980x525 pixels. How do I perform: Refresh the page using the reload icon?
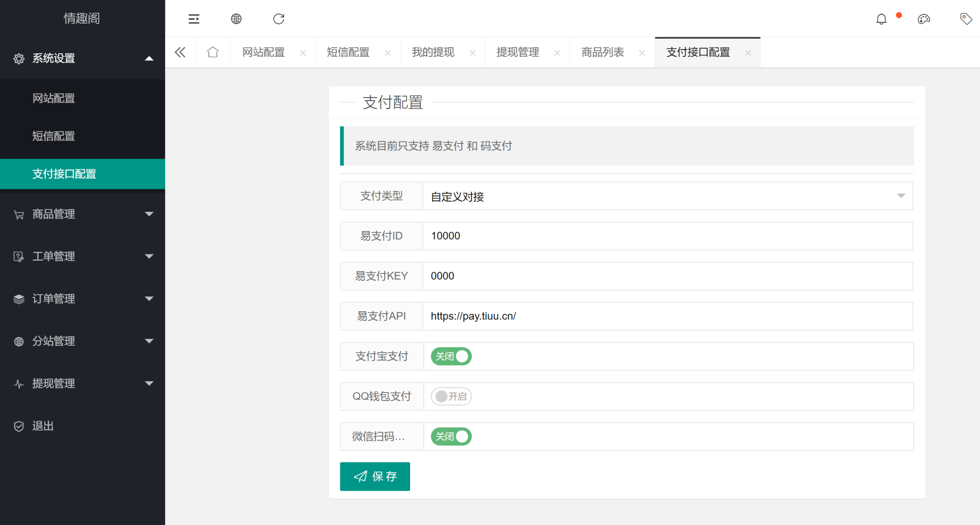(x=278, y=19)
